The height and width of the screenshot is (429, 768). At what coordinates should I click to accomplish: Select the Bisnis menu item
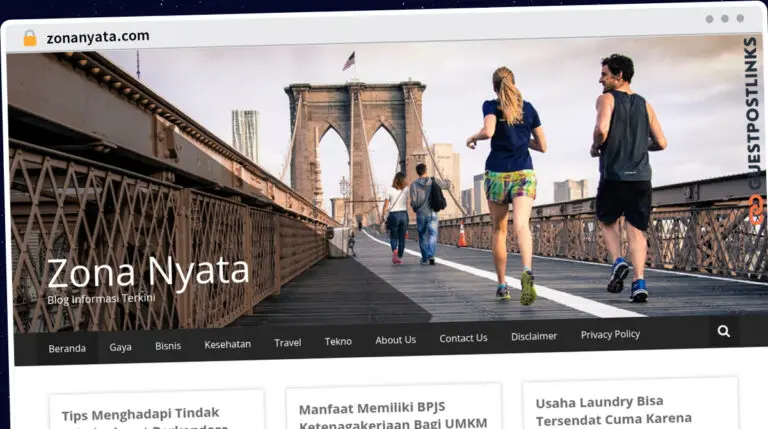coord(168,346)
